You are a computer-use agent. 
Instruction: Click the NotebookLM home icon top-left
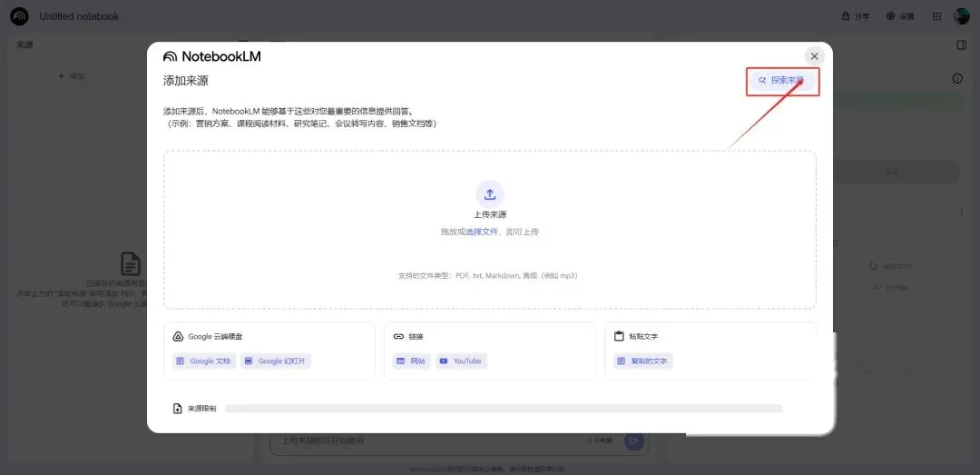click(19, 16)
